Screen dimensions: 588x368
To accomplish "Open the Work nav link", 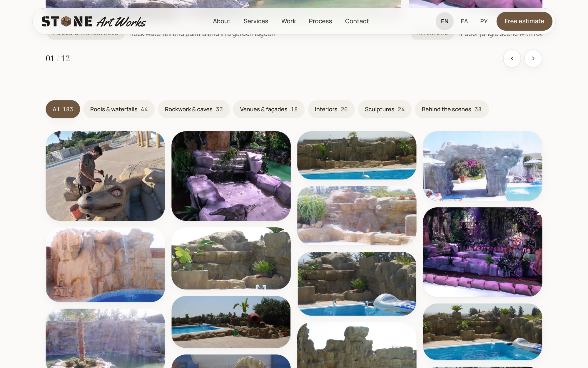I will pos(288,21).
